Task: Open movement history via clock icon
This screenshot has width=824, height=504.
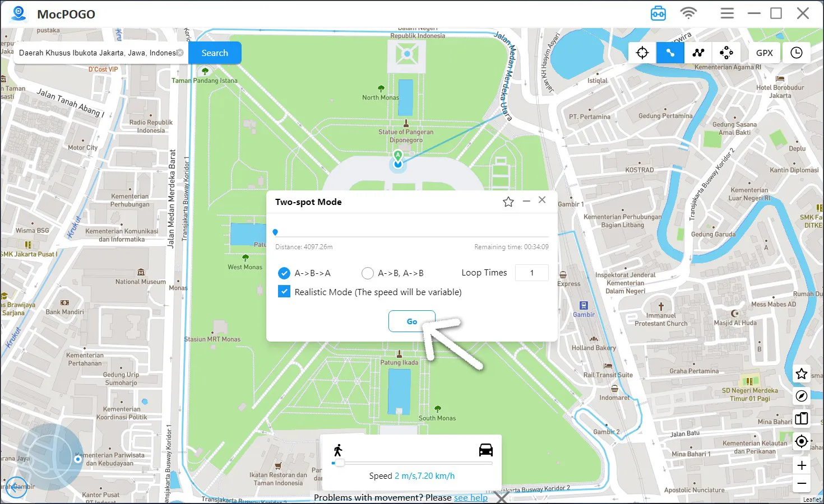Action: point(796,52)
